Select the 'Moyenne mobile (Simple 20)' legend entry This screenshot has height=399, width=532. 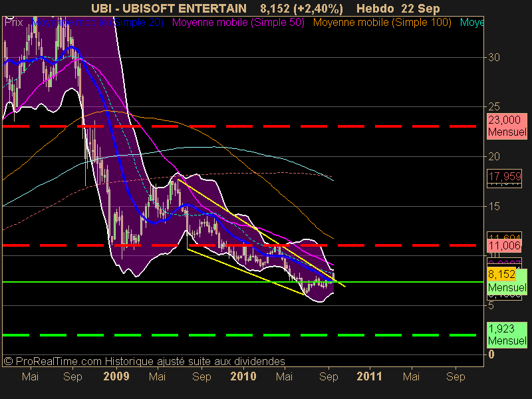98,23
